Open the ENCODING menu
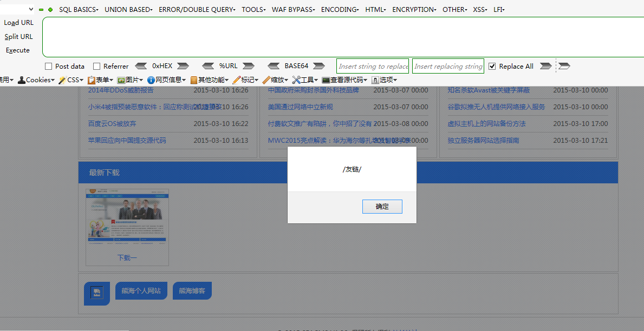Screen dimensions: 644x331 pos(340,9)
